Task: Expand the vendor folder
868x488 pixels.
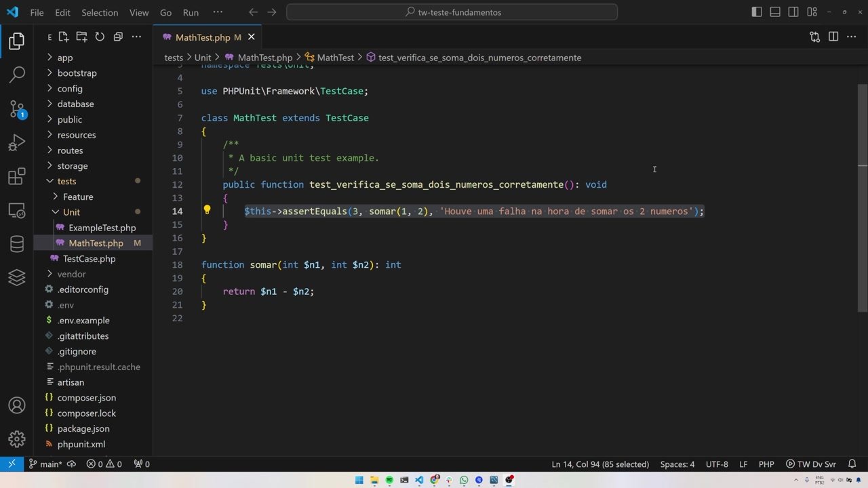Action: [x=71, y=274]
